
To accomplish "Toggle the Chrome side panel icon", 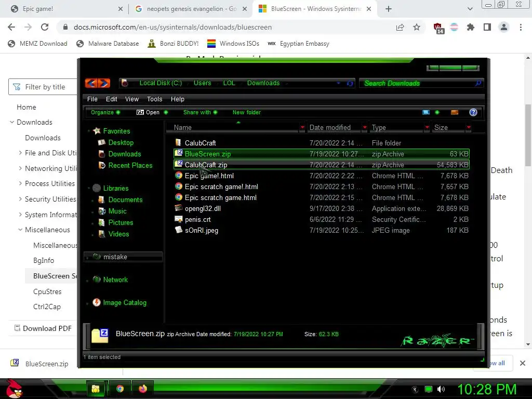I will click(x=487, y=27).
